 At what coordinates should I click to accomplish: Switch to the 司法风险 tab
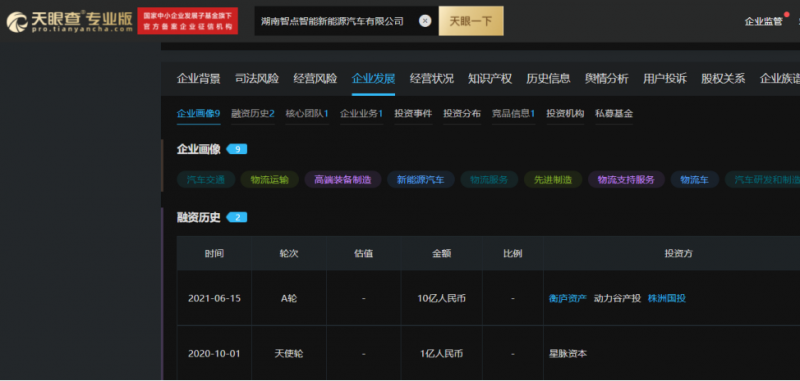[257, 79]
